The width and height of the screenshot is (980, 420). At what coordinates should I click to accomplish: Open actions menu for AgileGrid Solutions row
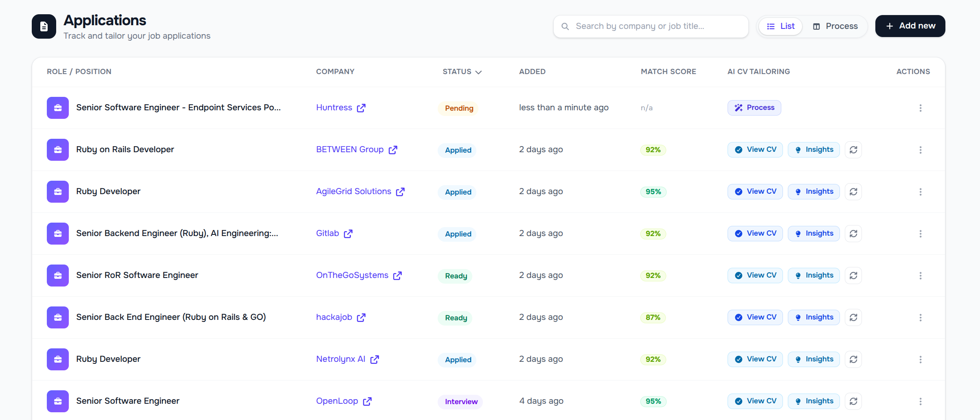pos(920,192)
